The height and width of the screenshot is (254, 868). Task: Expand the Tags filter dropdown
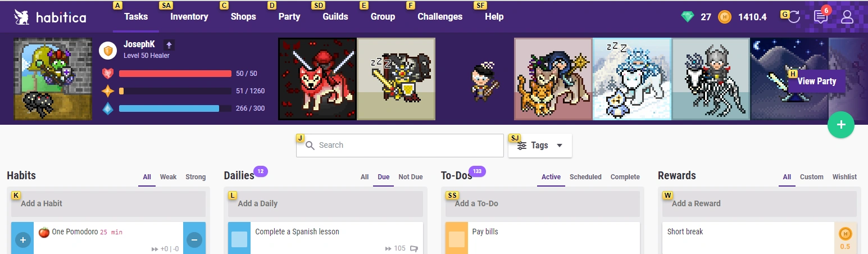(540, 145)
